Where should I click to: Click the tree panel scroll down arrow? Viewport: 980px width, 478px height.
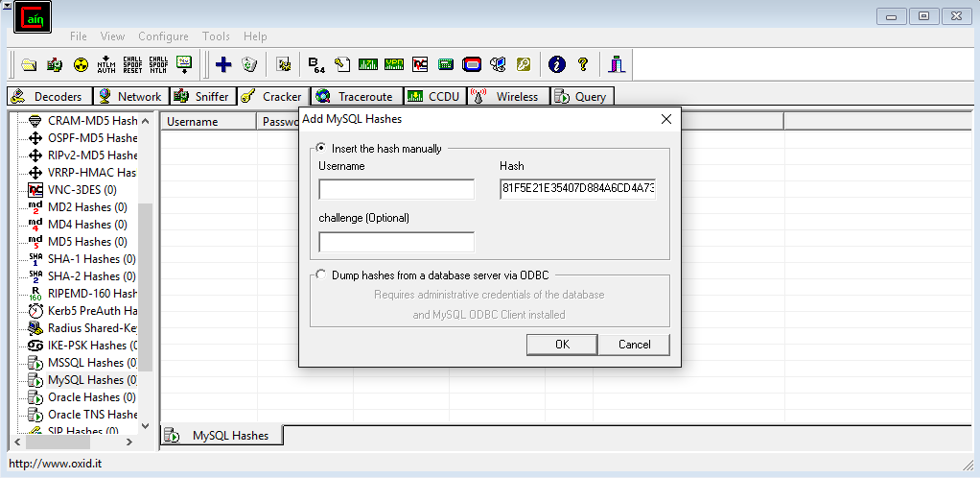click(x=146, y=427)
